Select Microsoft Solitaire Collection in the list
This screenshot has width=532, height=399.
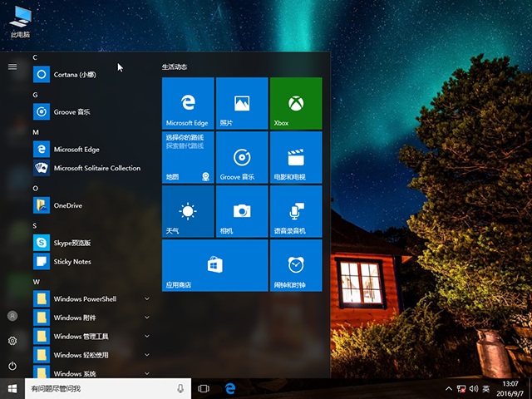(x=96, y=168)
